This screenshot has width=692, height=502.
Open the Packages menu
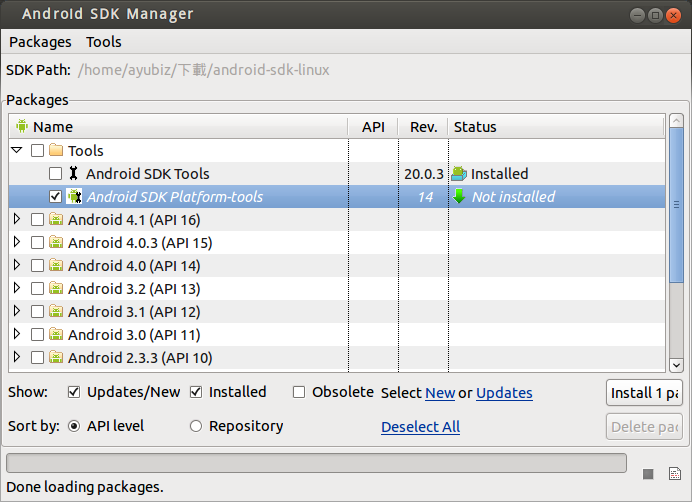[40, 42]
